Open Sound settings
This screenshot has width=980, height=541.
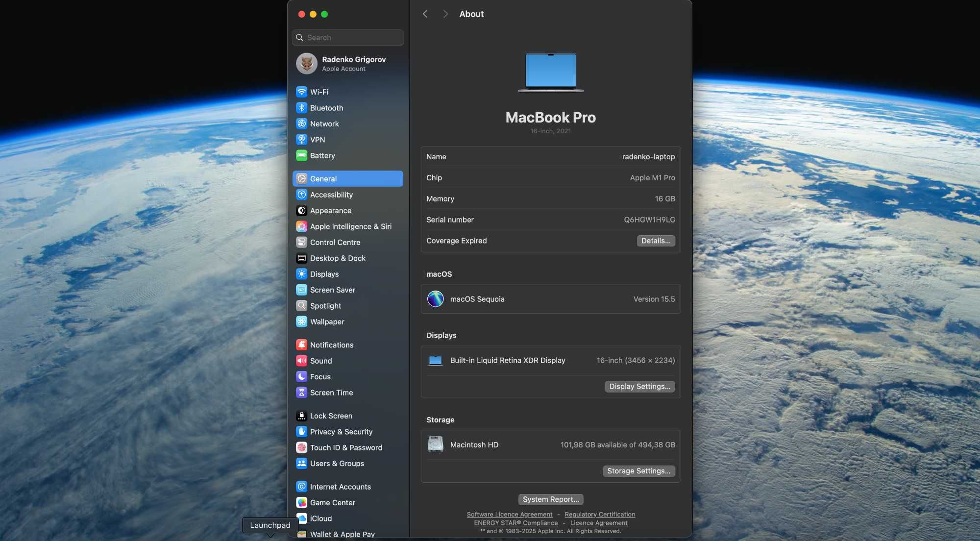coord(347,361)
